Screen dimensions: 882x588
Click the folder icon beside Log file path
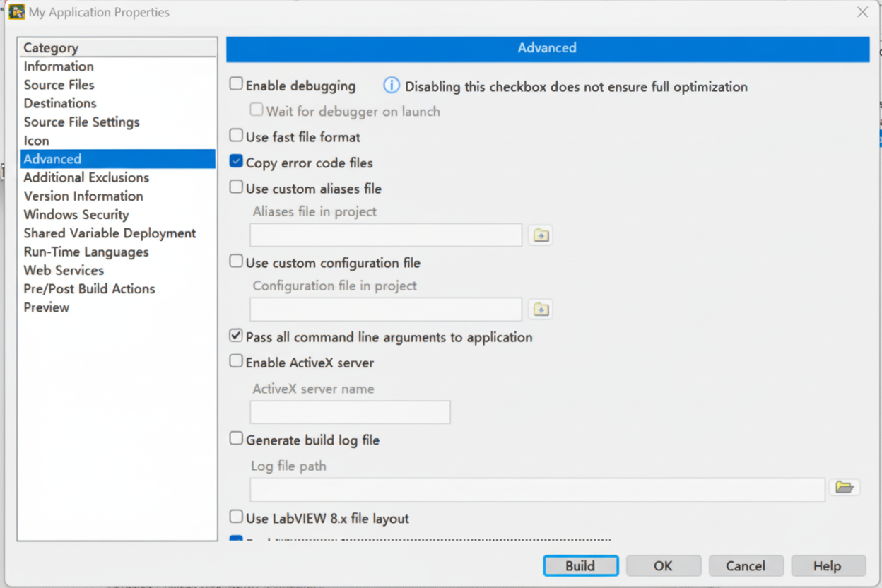pos(845,488)
